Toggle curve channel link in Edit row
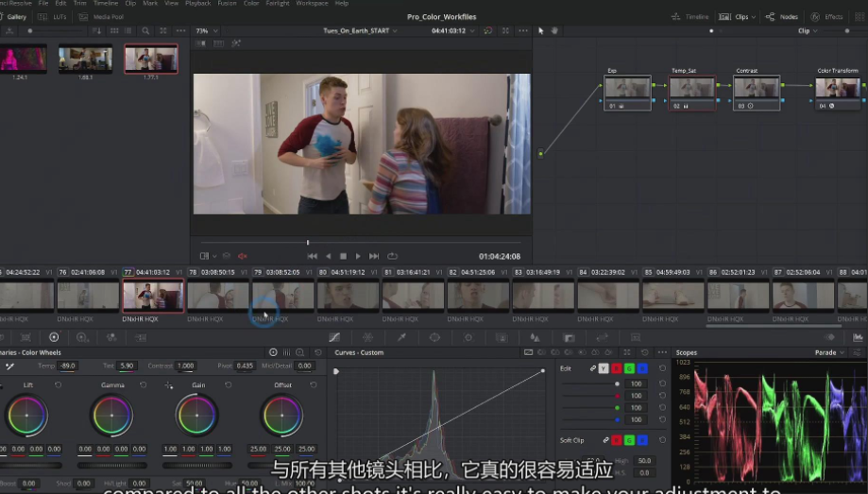868x494 pixels. point(593,368)
